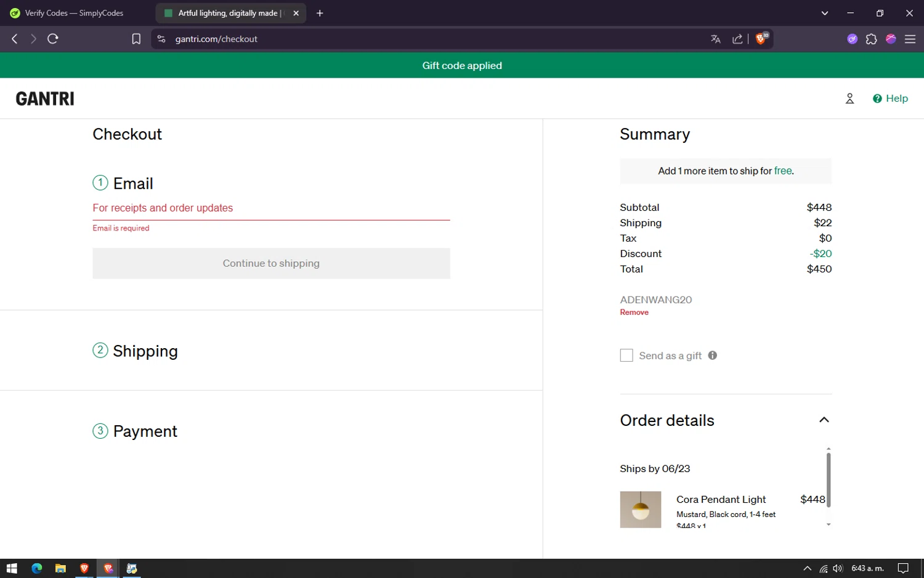Open the first Brave taskbar icon
The image size is (924, 578).
coord(84,568)
